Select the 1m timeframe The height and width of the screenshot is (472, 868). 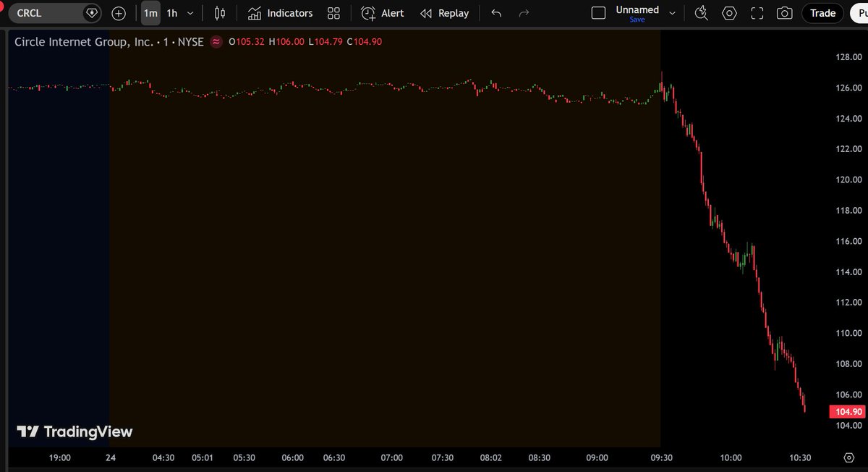click(x=150, y=13)
